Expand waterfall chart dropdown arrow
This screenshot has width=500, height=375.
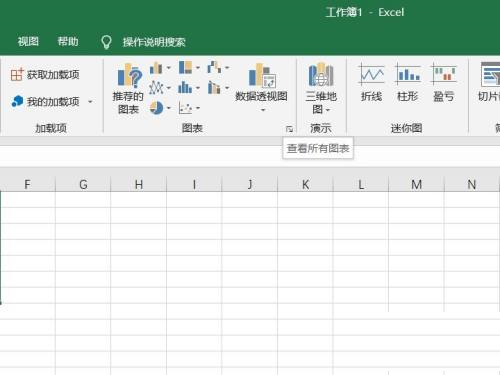(227, 68)
